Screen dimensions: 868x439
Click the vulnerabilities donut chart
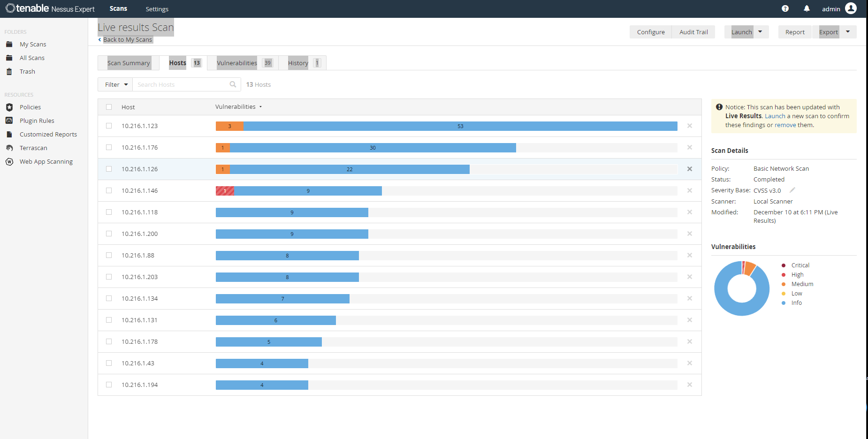[x=742, y=288]
